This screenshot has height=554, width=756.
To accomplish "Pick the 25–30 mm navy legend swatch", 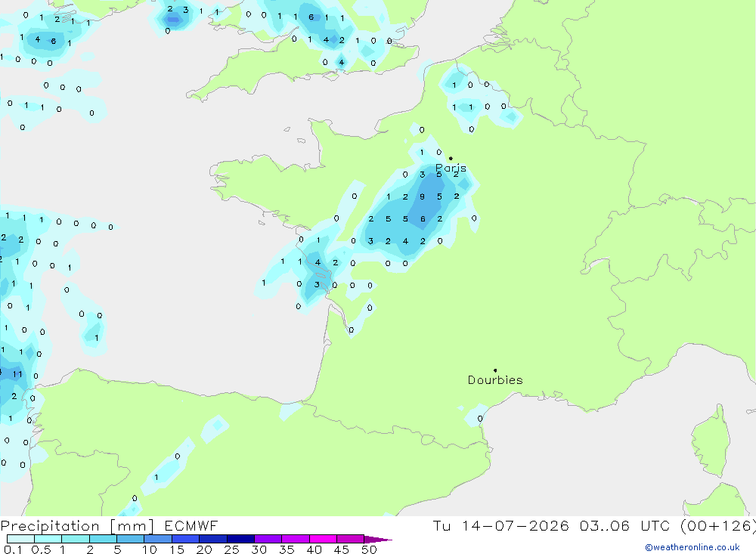I will point(240,539).
